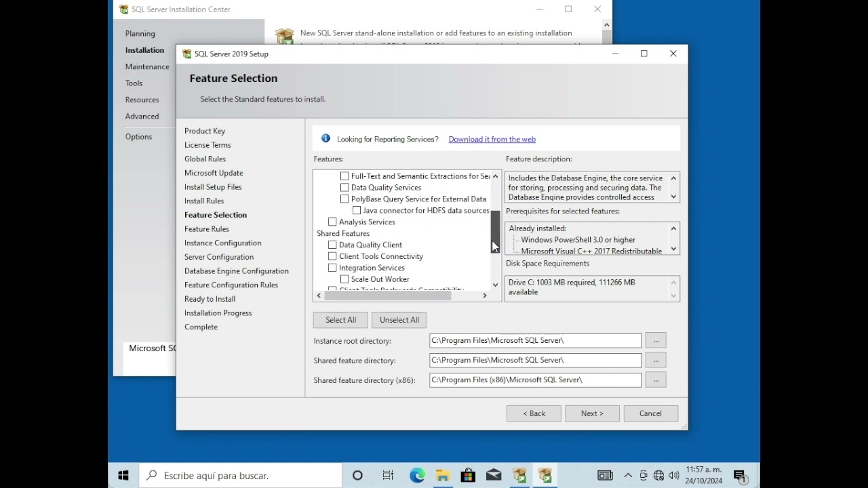
Task: Check Data Quality Client feature
Action: click(x=332, y=245)
